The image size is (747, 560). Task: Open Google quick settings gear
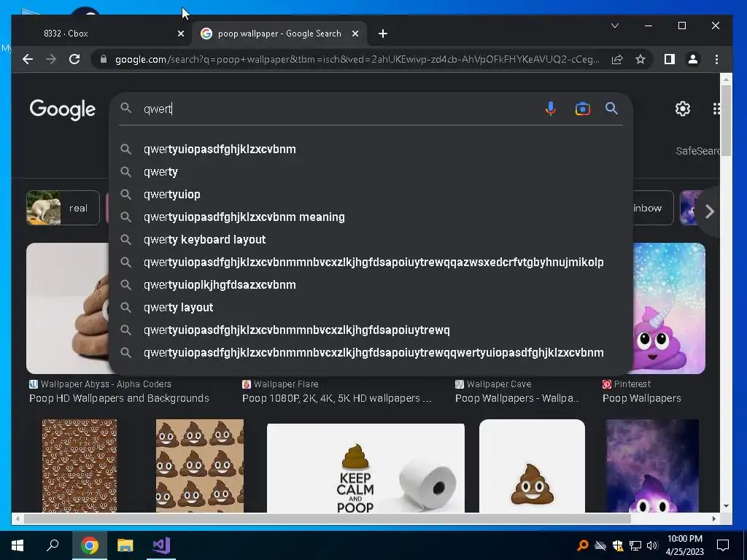pos(683,109)
